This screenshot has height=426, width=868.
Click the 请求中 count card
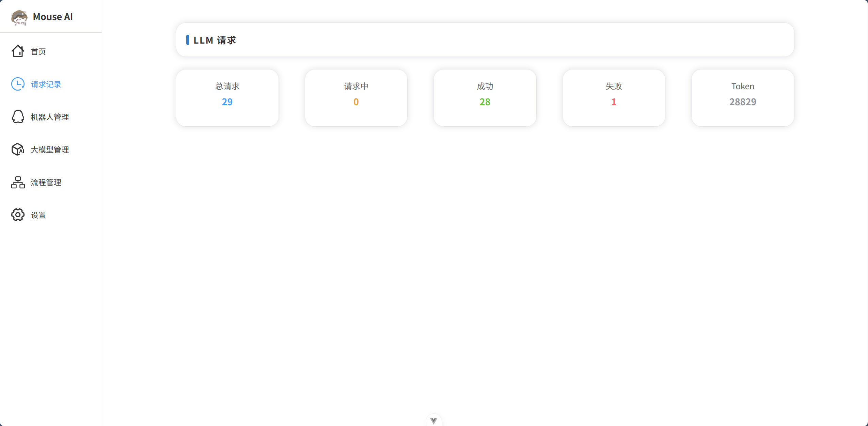coord(356,98)
